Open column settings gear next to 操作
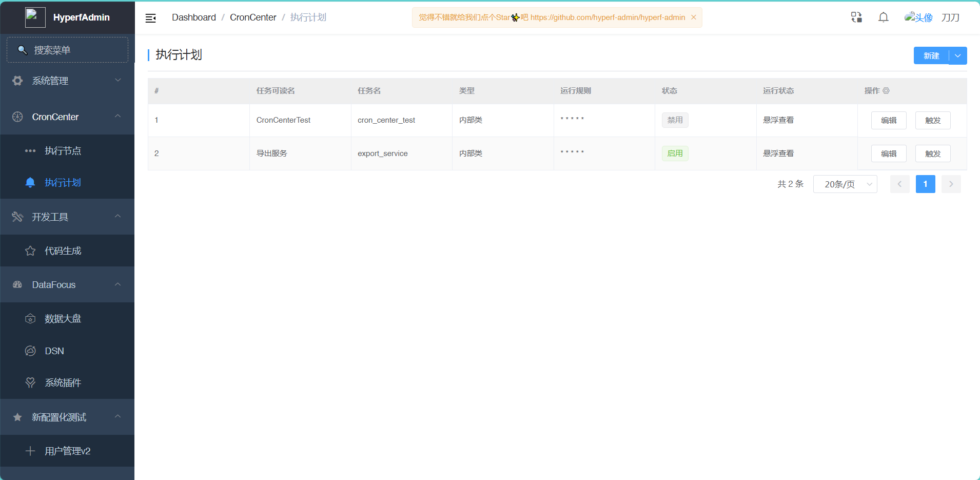Image resolution: width=980 pixels, height=480 pixels. click(x=886, y=90)
